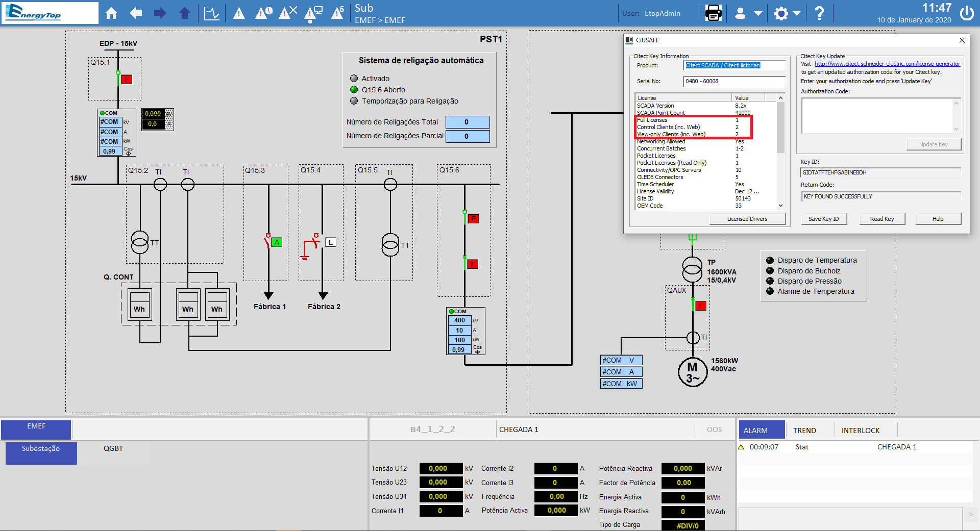The image size is (980, 531).
Task: Open the settings gear icon
Action: tap(781, 14)
